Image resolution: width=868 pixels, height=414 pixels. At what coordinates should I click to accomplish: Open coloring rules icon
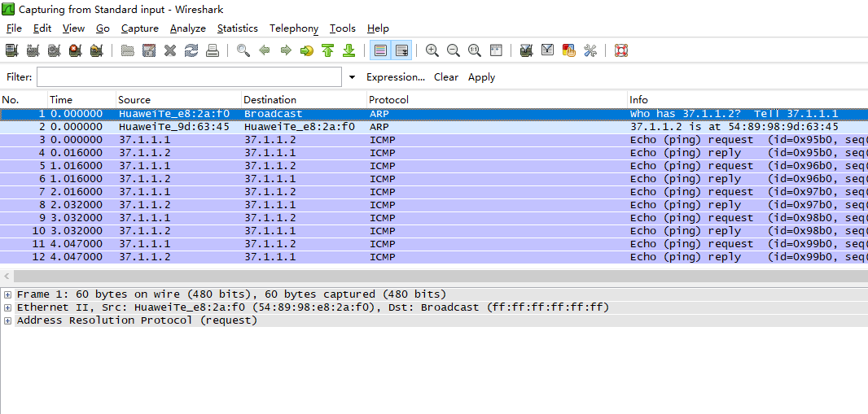click(568, 51)
